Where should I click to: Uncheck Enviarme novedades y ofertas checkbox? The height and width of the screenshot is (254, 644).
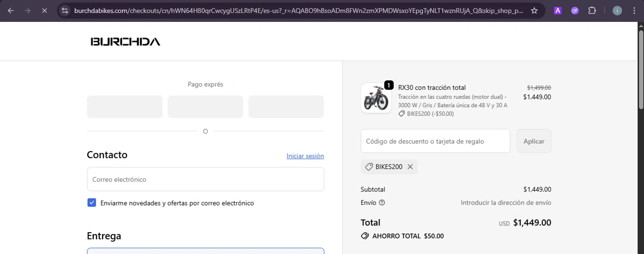point(91,203)
